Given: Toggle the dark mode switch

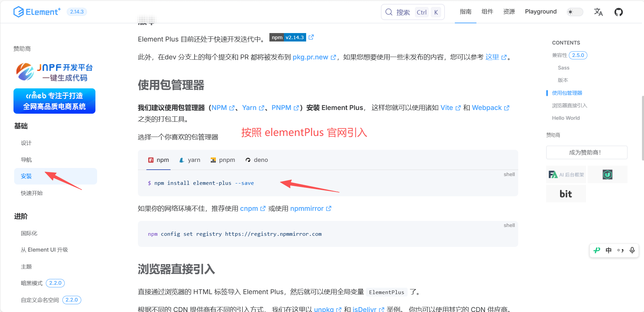Looking at the screenshot, I should pos(575,12).
